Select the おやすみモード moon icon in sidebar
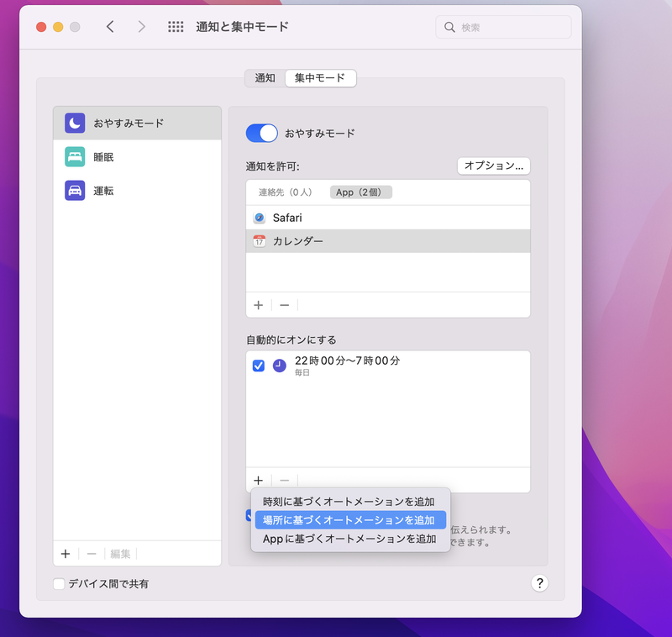The height and width of the screenshot is (637, 672). pyautogui.click(x=74, y=123)
